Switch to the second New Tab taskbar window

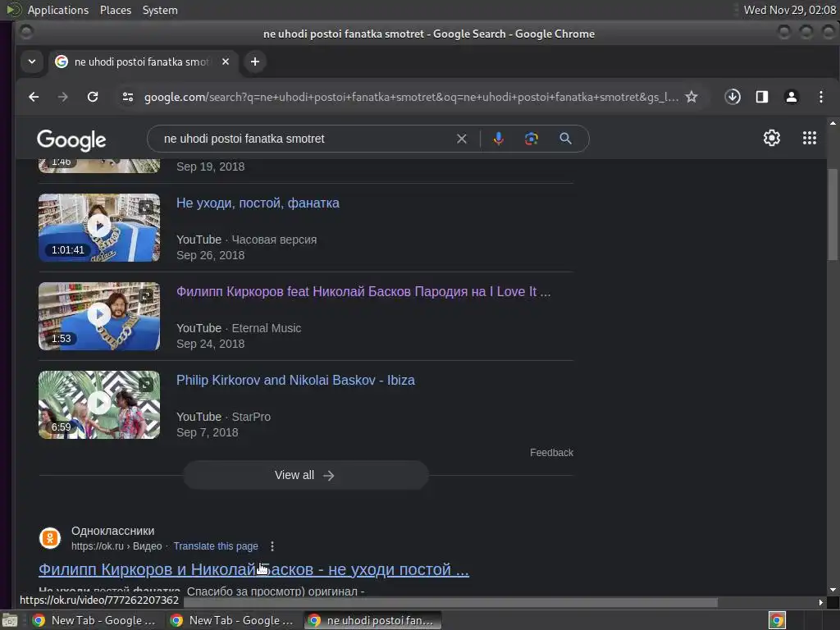(232, 620)
